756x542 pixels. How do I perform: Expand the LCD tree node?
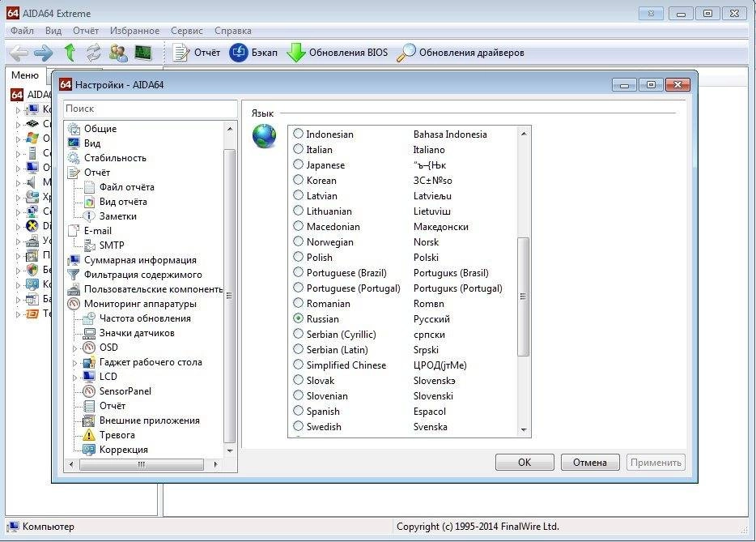(74, 378)
